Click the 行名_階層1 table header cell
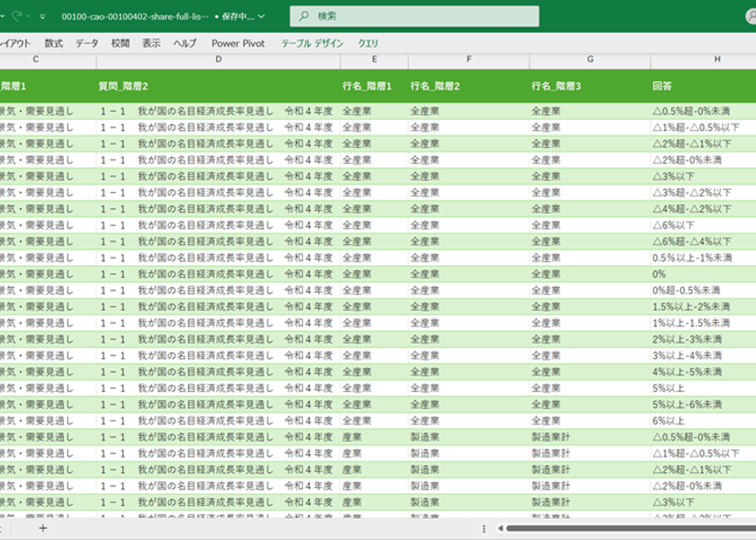The image size is (756, 540). pos(374,86)
